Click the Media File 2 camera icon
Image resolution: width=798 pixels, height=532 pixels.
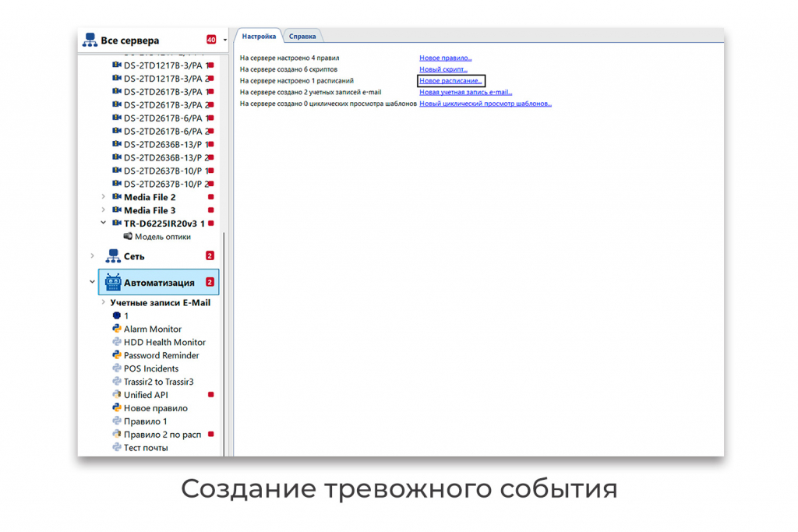pos(117,197)
